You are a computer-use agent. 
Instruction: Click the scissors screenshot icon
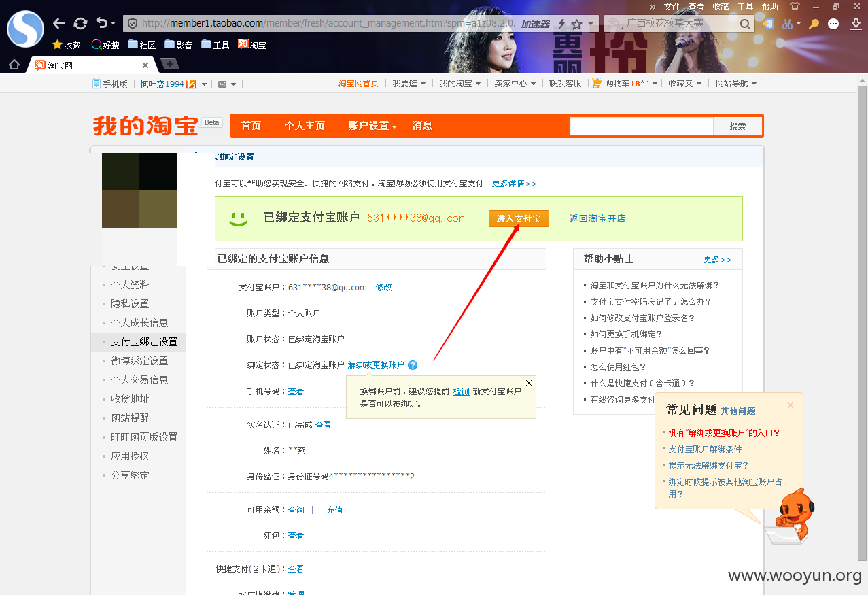click(x=787, y=24)
